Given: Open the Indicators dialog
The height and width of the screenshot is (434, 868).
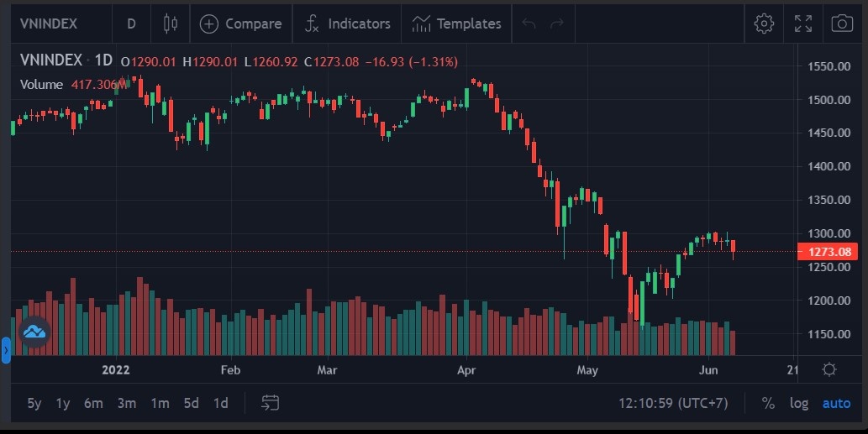Looking at the screenshot, I should (x=347, y=24).
